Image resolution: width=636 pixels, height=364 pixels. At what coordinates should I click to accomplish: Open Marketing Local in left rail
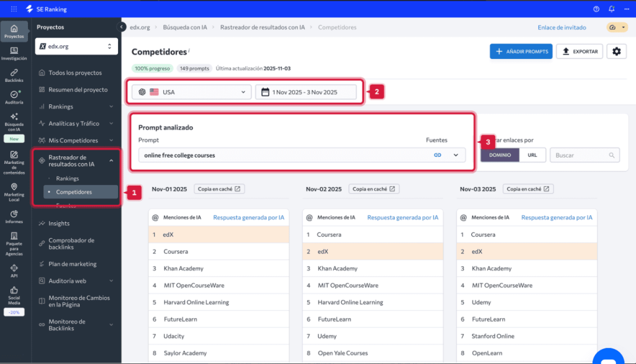click(x=14, y=193)
